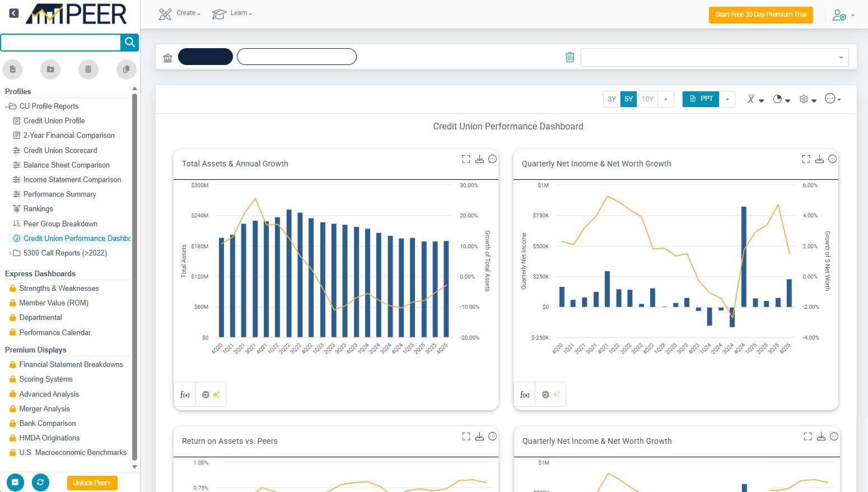Select the copy report icon near the sidebar top
Image resolution: width=868 pixels, height=492 pixels.
(x=126, y=69)
